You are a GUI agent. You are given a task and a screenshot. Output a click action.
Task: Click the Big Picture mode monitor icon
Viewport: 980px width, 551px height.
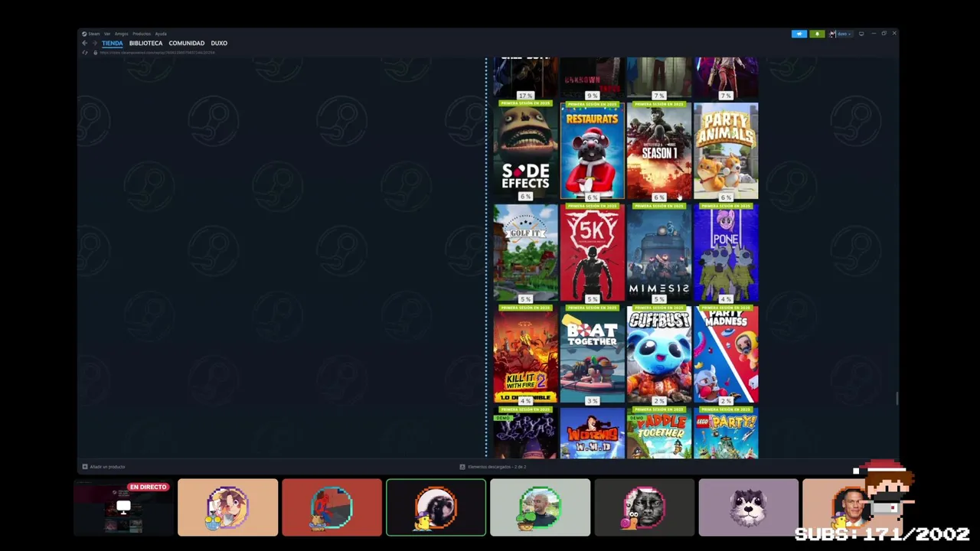[x=861, y=34]
